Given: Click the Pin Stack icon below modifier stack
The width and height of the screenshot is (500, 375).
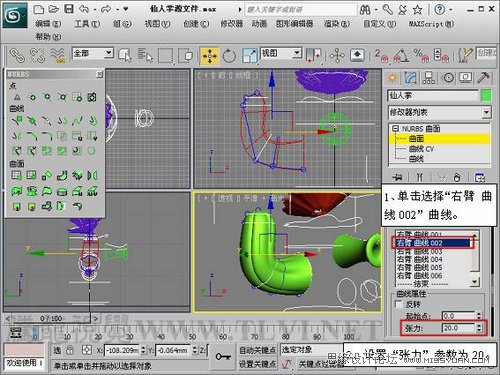Looking at the screenshot, I should (397, 177).
